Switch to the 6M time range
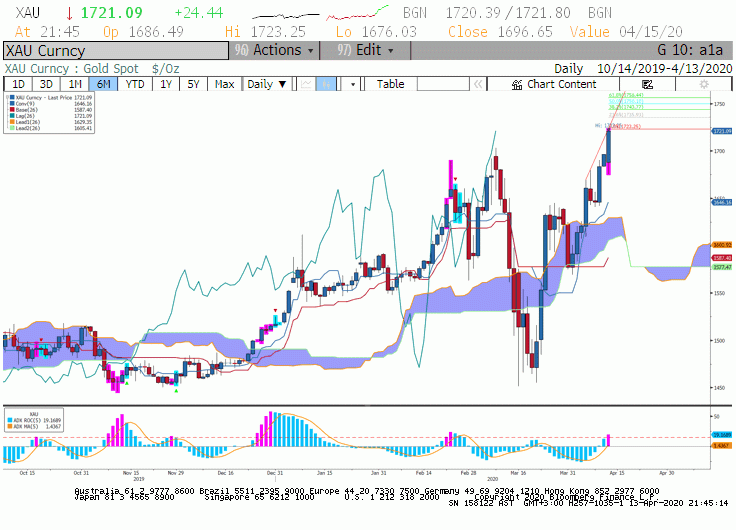 pos(103,84)
